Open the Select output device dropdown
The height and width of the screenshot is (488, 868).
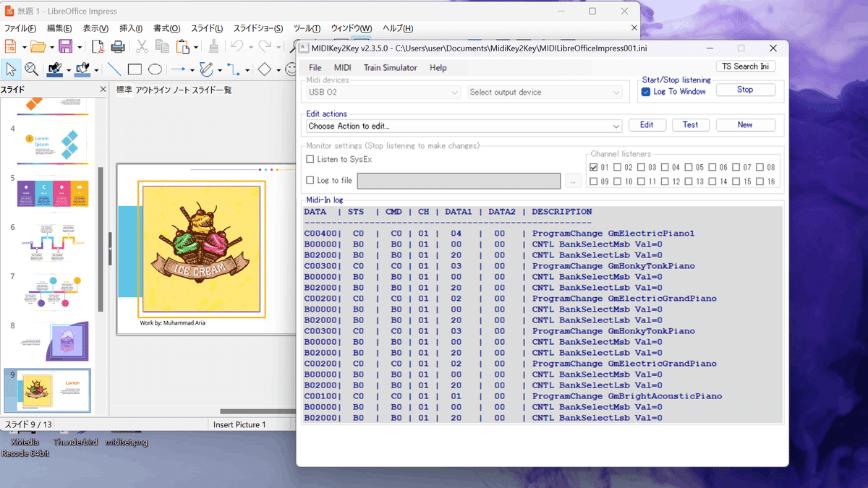click(x=545, y=93)
